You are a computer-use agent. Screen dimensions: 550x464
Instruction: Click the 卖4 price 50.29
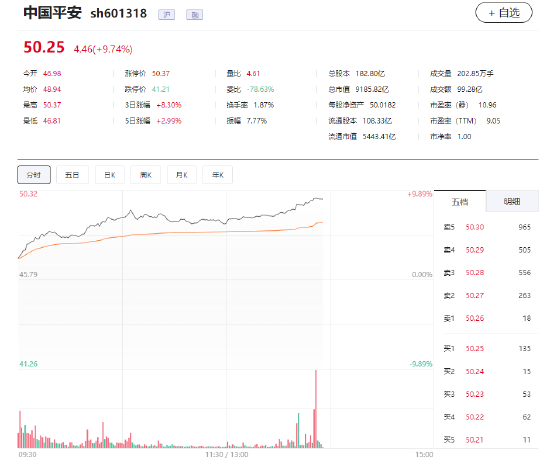[x=475, y=250]
